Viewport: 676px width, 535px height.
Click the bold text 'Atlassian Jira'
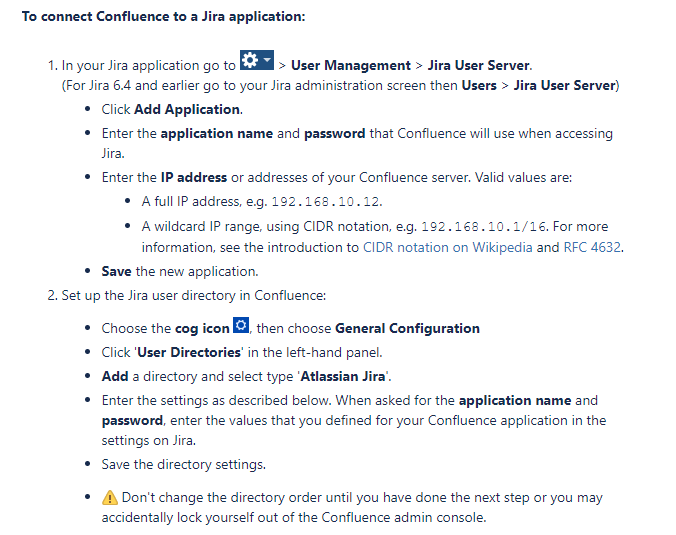343,376
